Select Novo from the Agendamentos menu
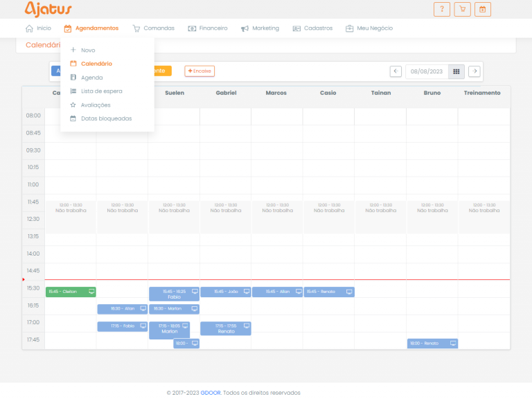Image resolution: width=532 pixels, height=399 pixels. click(88, 50)
